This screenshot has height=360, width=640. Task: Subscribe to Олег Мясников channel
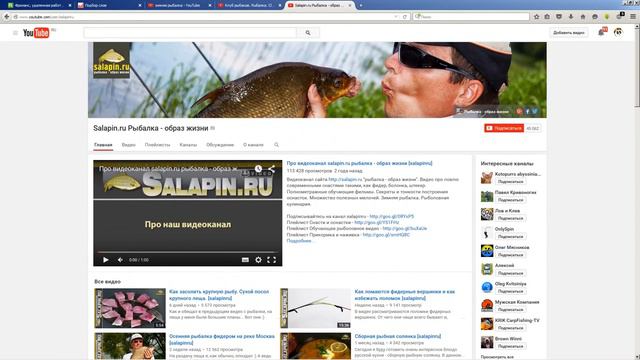pos(510,255)
